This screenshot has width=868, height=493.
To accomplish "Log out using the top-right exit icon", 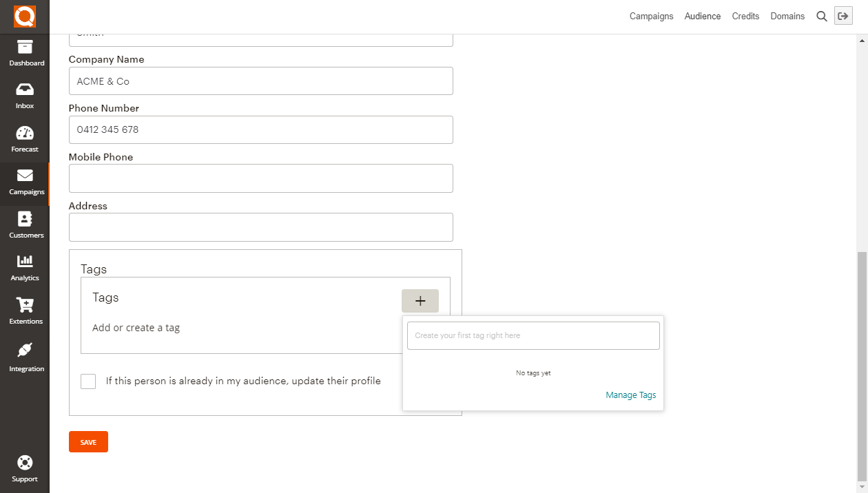I will pyautogui.click(x=843, y=15).
